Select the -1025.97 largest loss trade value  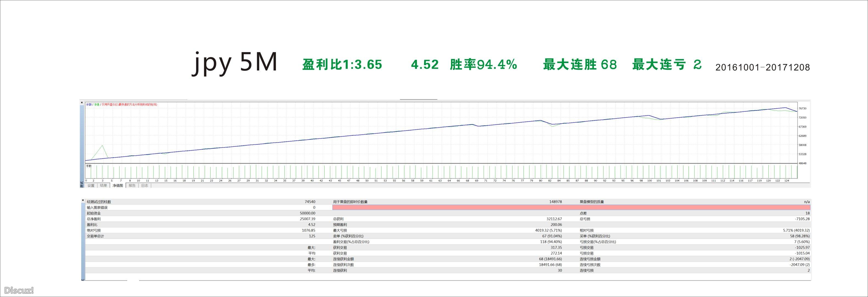pos(802,247)
